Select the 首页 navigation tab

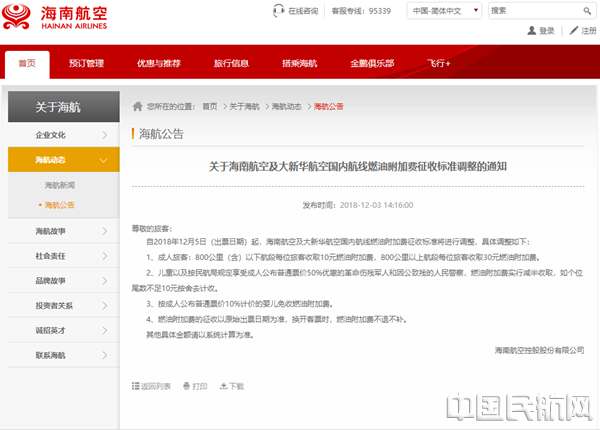[x=27, y=64]
